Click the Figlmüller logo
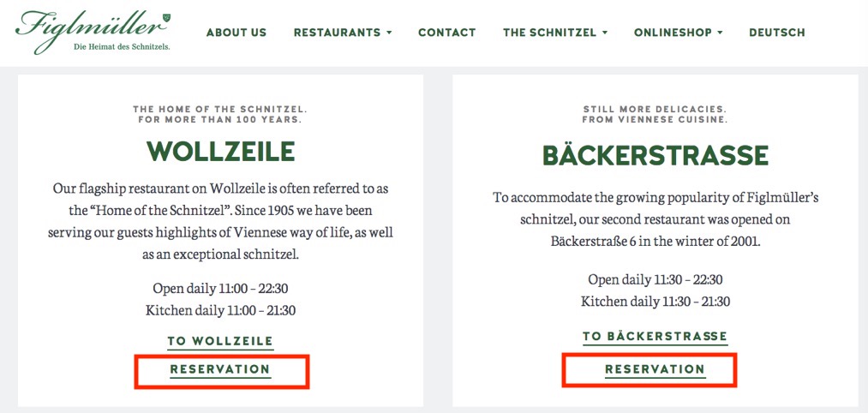The width and height of the screenshot is (868, 413). pyautogui.click(x=93, y=31)
